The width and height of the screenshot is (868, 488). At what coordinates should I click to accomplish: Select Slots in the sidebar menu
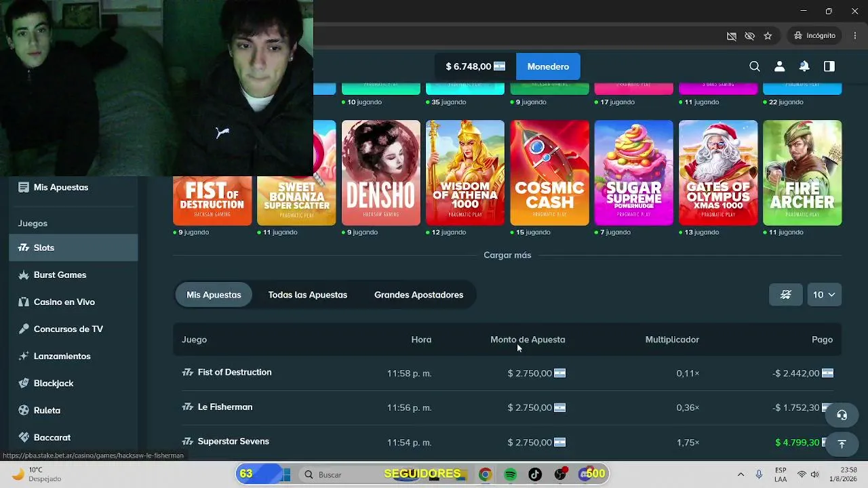73,247
